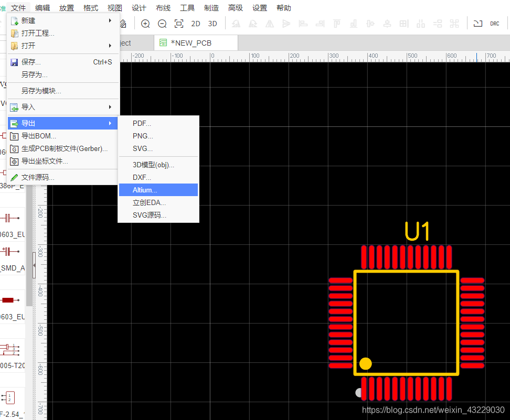Screen dimensions: 510x420
Task: Click the align horizontal centers icon
Action: [x=370, y=24]
